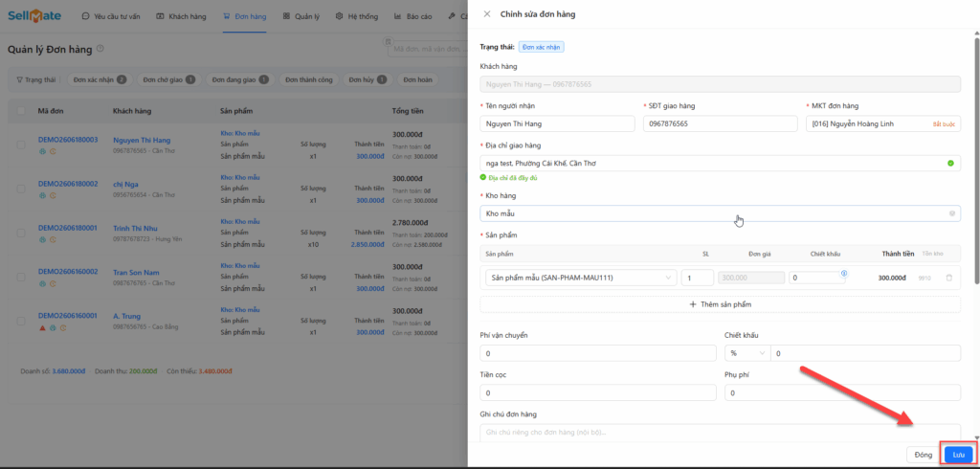980x469 pixels.
Task: Tick the checkbox for order DEMO2606180003
Action: pos(21,145)
